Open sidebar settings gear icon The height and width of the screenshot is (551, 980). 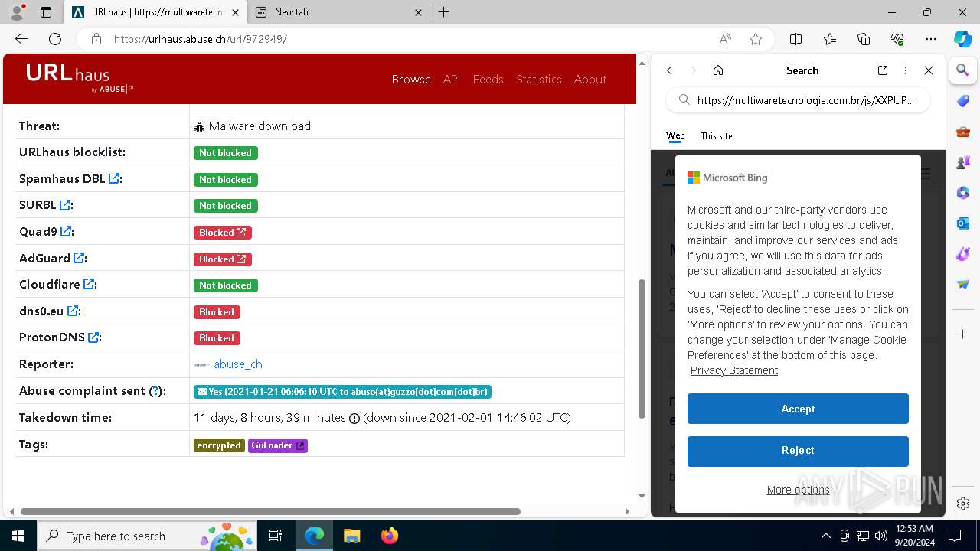coord(963,504)
